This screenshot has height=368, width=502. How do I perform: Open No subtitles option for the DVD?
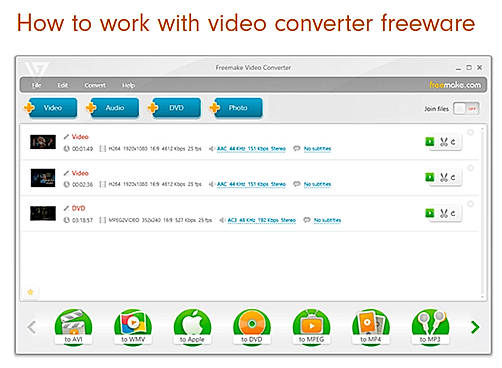point(327,220)
